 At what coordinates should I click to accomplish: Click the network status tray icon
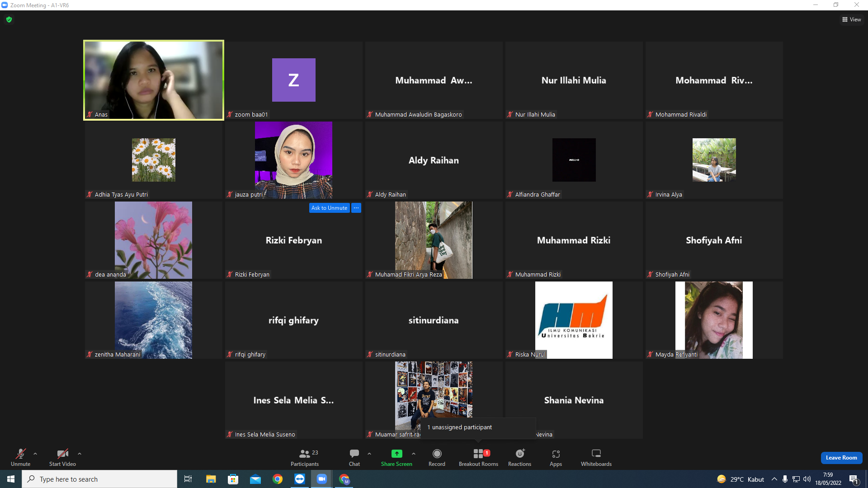pos(796,479)
